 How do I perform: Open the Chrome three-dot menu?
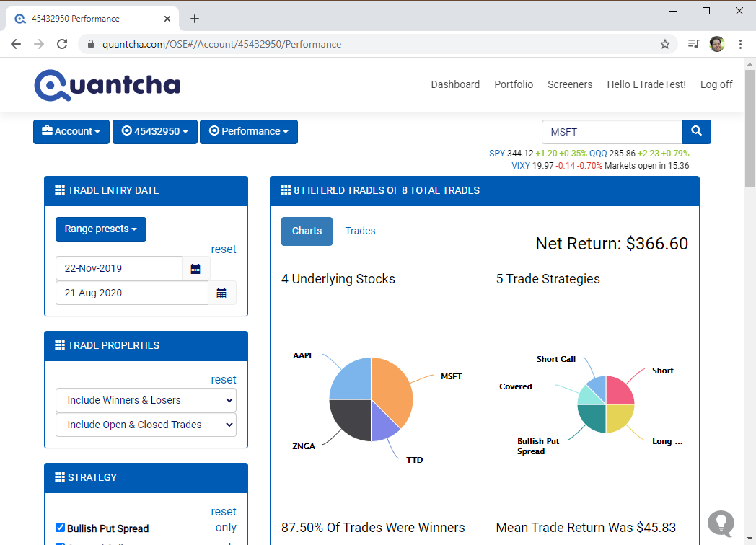[740, 44]
